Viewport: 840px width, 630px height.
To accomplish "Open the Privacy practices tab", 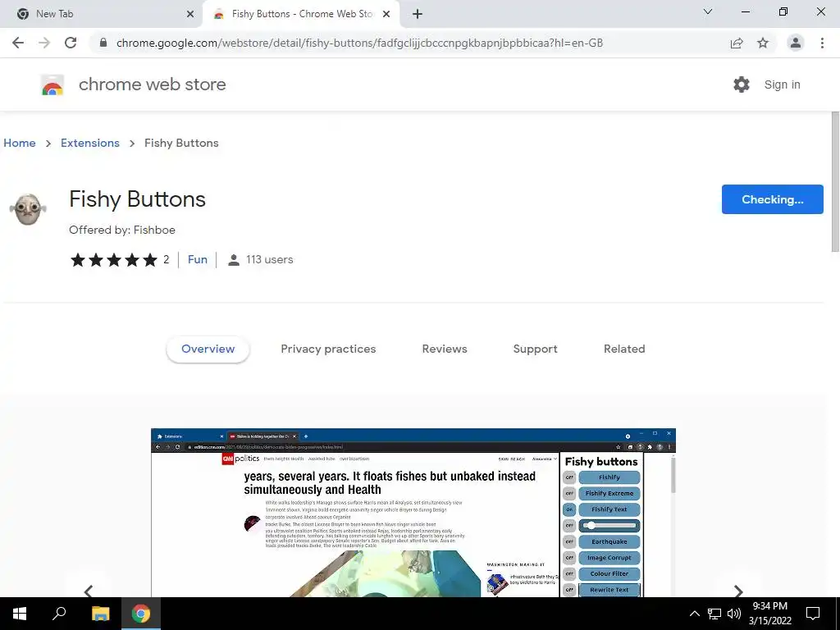I will (328, 349).
